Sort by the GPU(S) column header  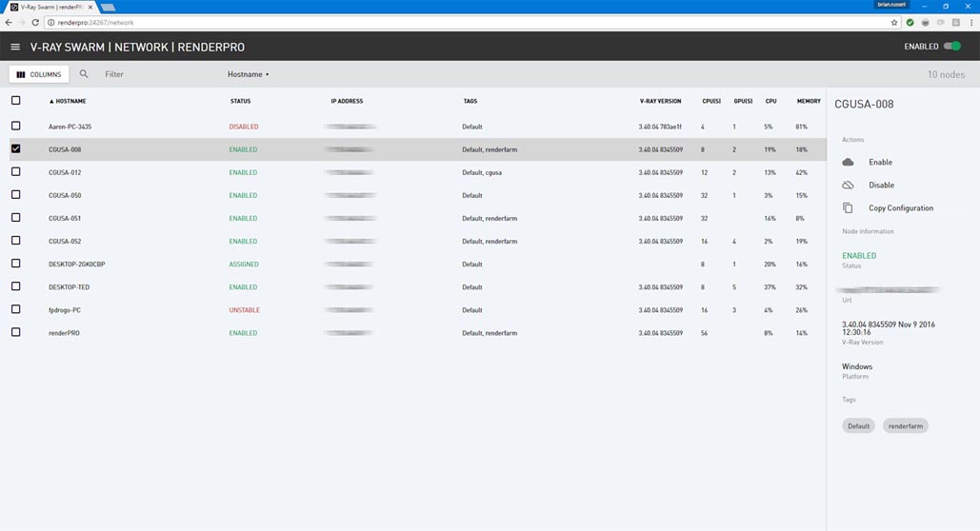point(743,101)
